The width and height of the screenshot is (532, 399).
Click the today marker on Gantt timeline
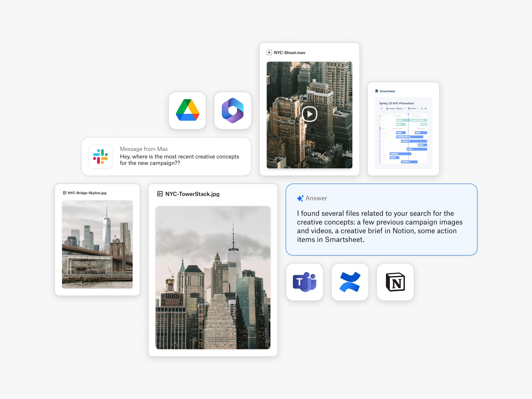[x=408, y=114]
